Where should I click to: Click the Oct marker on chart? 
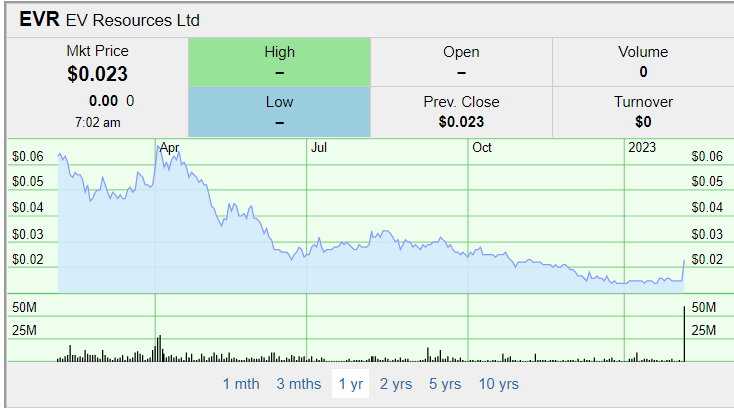pyautogui.click(x=481, y=148)
